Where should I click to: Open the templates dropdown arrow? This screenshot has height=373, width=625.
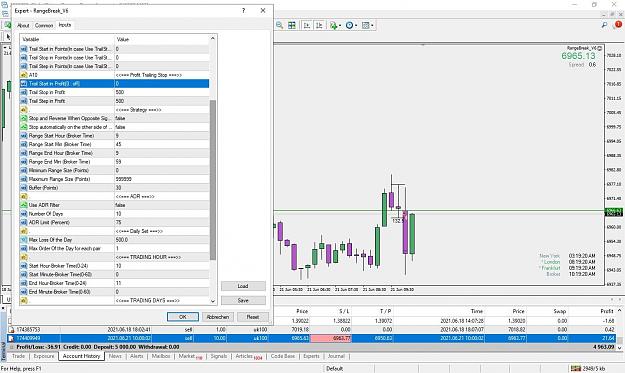(372, 26)
